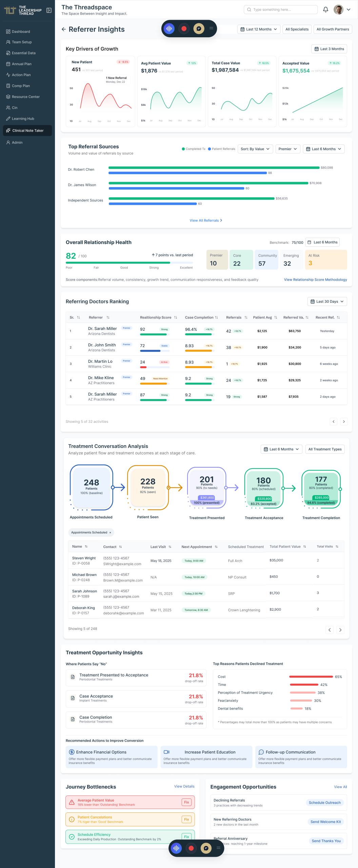Click View All Referrals link
Image resolution: width=358 pixels, height=868 pixels.
[x=206, y=220]
